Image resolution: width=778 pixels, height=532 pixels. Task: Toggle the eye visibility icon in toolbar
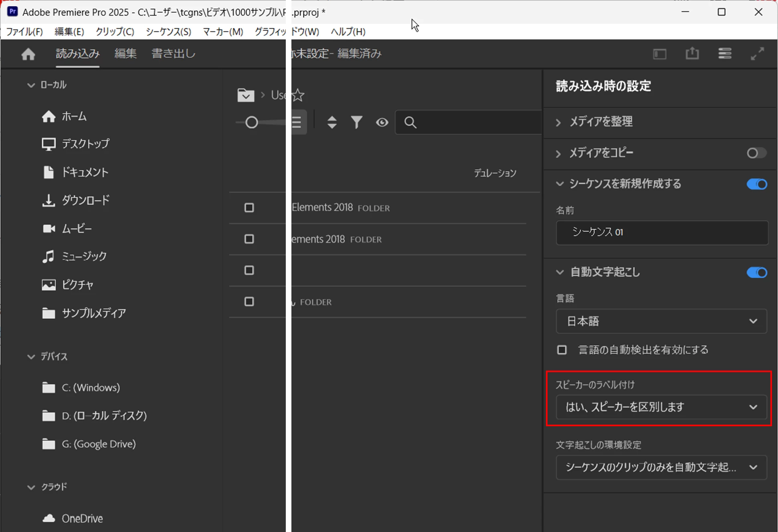click(x=382, y=122)
